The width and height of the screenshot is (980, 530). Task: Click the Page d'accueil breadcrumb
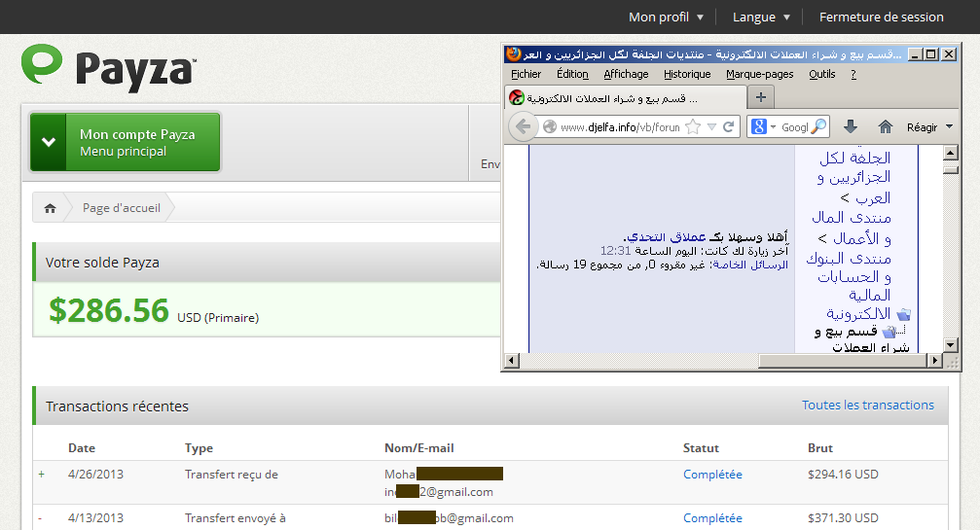[122, 208]
